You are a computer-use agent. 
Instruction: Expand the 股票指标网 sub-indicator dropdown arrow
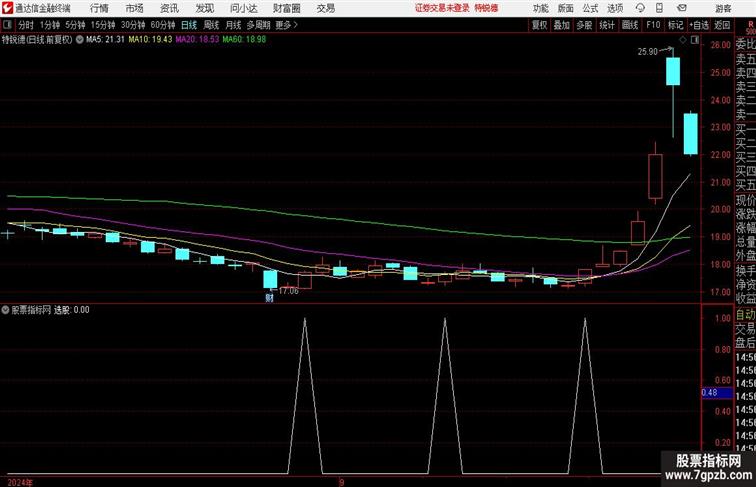pyautogui.click(x=5, y=310)
